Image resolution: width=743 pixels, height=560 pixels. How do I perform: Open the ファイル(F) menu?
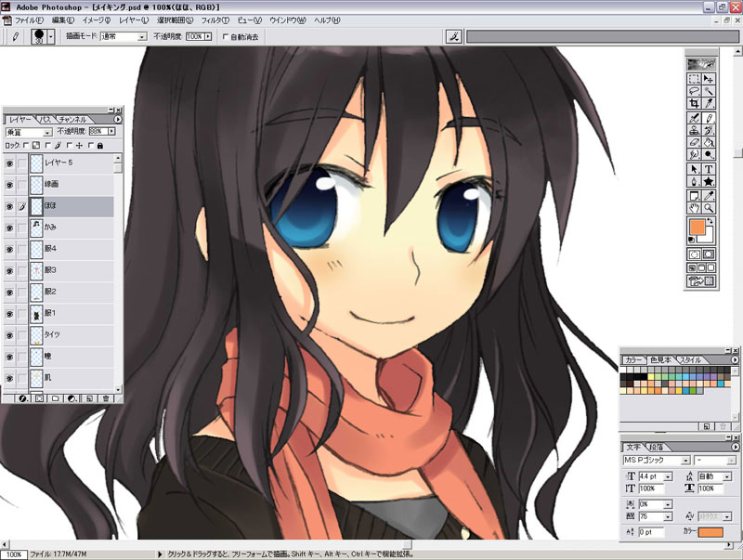coord(29,20)
